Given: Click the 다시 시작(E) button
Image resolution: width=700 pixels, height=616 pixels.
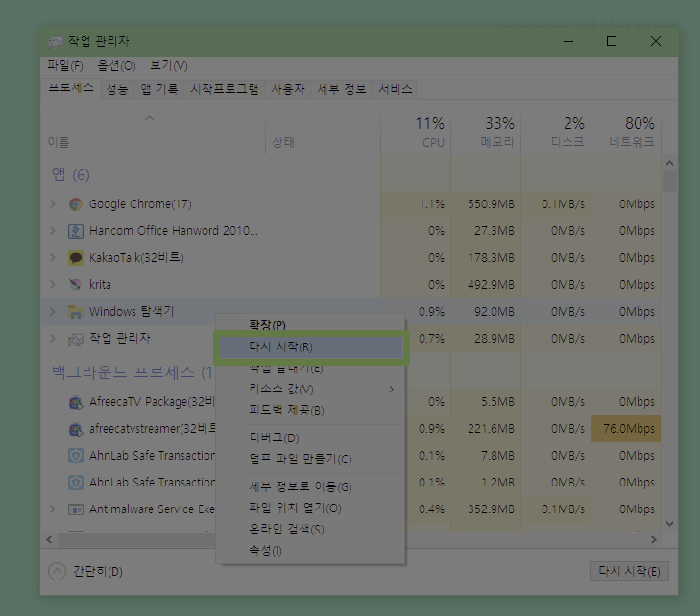Looking at the screenshot, I should [x=629, y=571].
